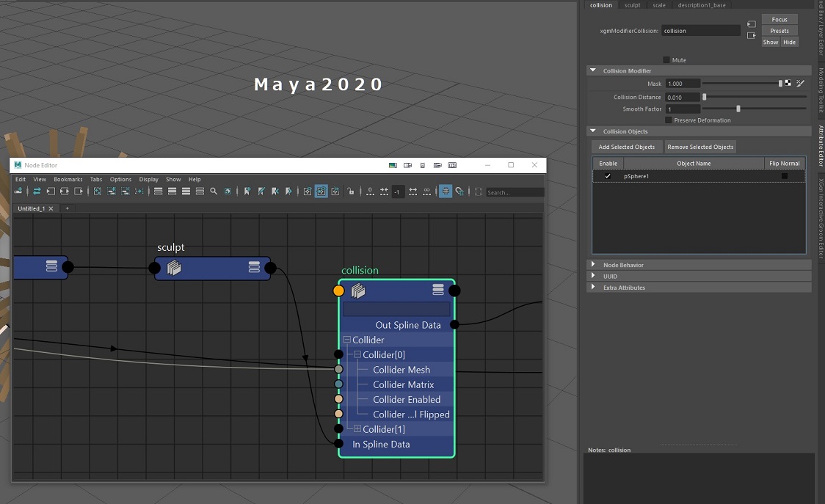Click the Collision Distance slider
The width and height of the screenshot is (825, 504).
point(704,97)
